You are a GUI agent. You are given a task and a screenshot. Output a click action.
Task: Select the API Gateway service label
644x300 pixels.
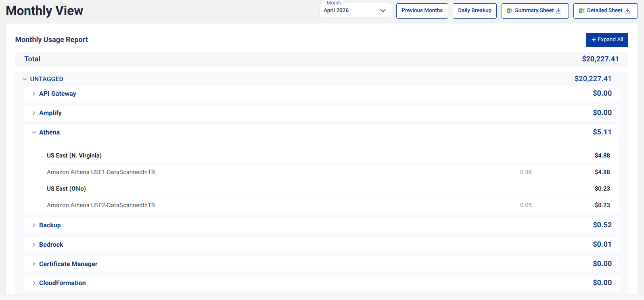[58, 94]
